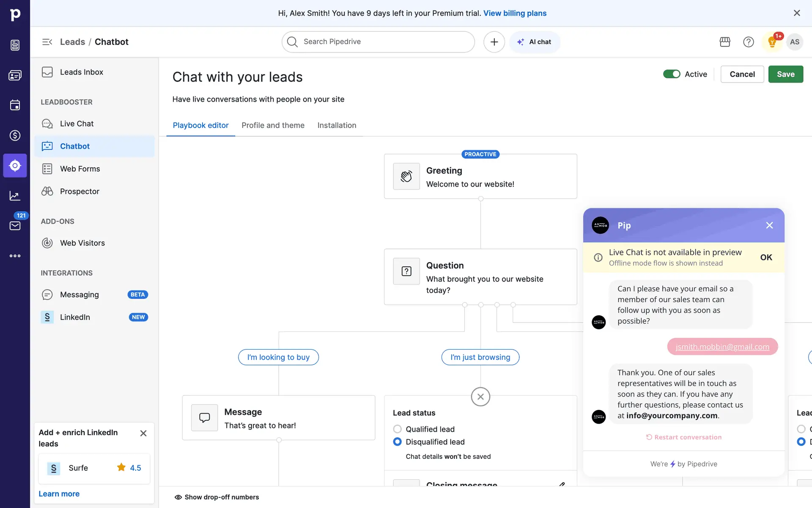Collapse the sidebar navigation menu

coord(47,42)
